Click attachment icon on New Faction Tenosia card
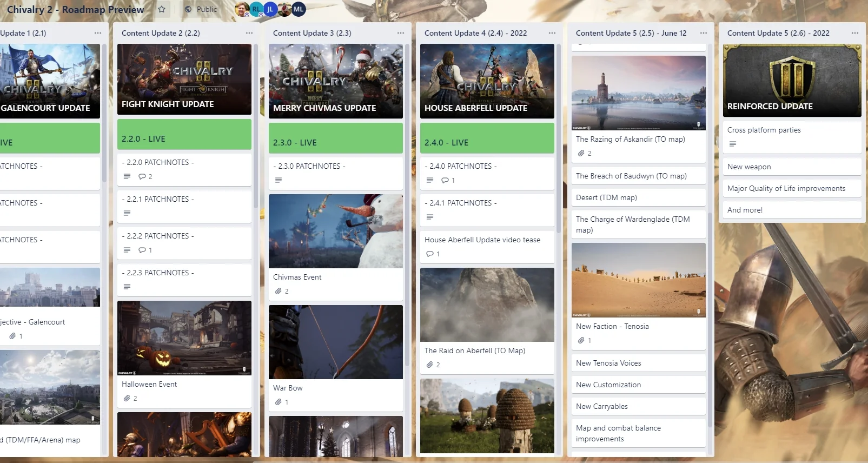Viewport: 868px width, 463px height. 581,340
